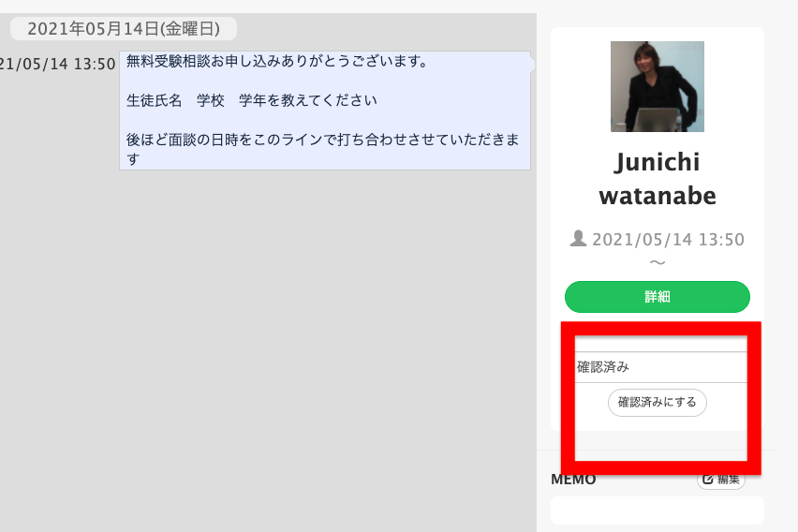Viewport: 798px width, 532px height.
Task: Click the 2021/05/14 13:50 registration timestamp
Action: [x=668, y=239]
